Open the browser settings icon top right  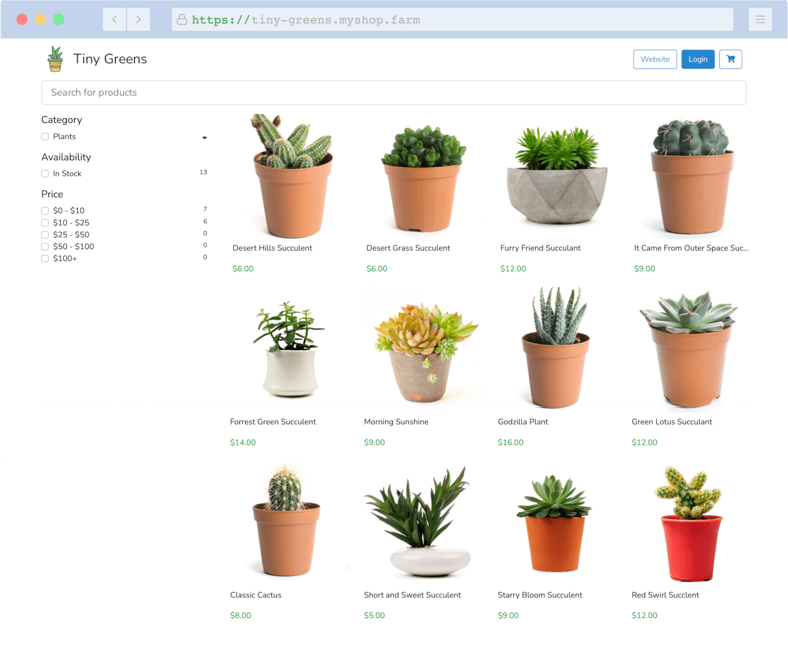coord(760,19)
